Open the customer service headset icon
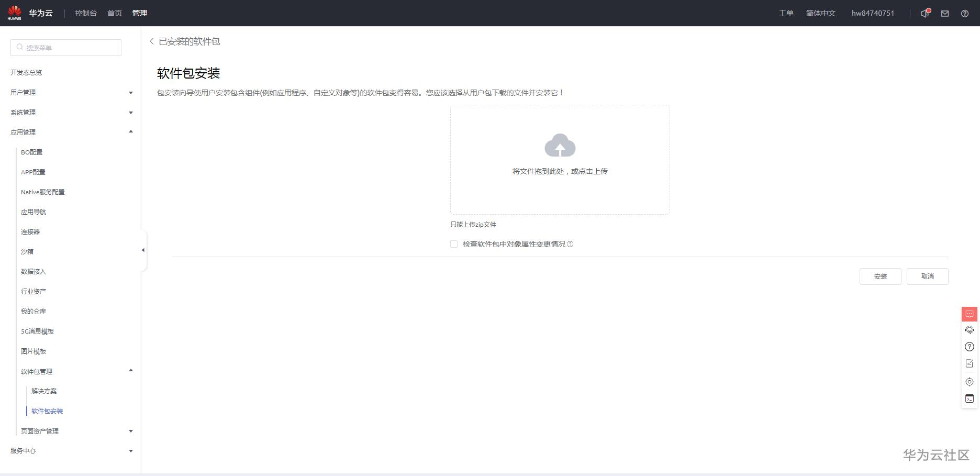 pyautogui.click(x=970, y=330)
